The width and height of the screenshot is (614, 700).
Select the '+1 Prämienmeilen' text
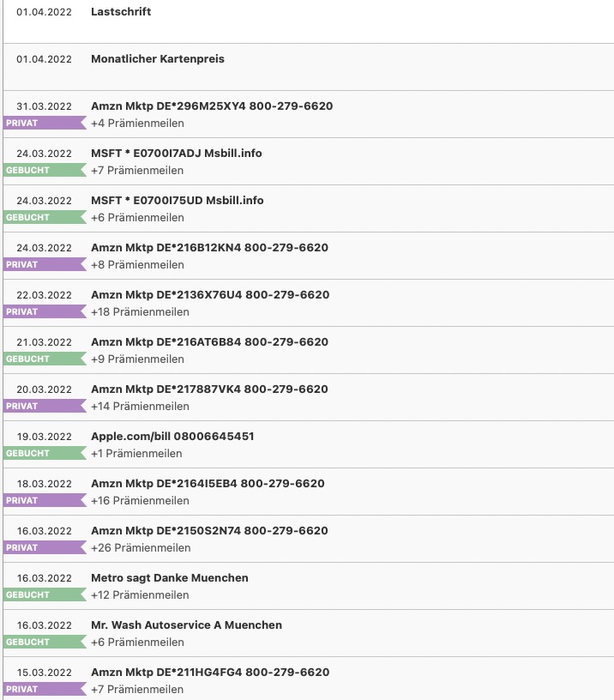point(136,454)
